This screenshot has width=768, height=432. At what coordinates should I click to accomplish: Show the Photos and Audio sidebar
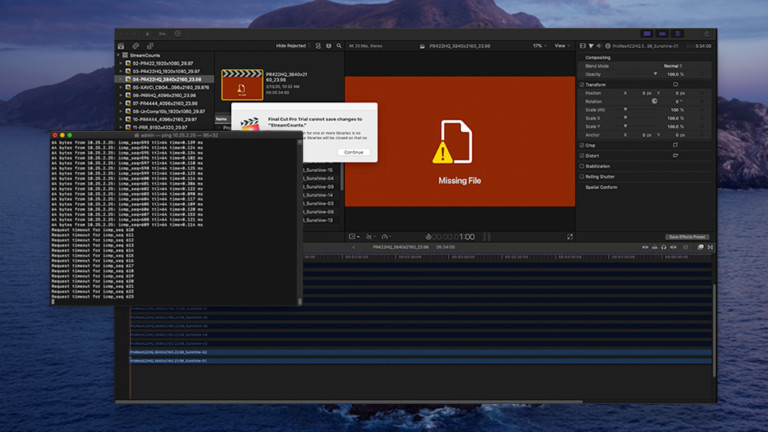(136, 46)
